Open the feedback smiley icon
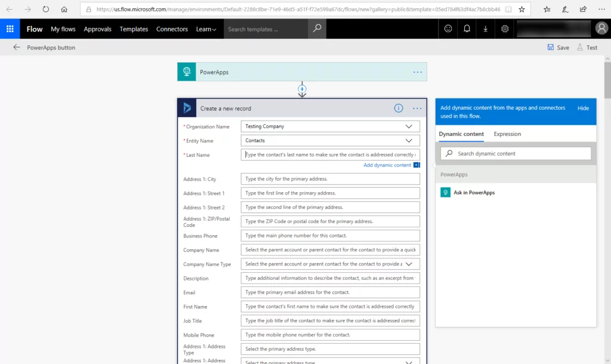Image resolution: width=611 pixels, height=364 pixels. [448, 29]
